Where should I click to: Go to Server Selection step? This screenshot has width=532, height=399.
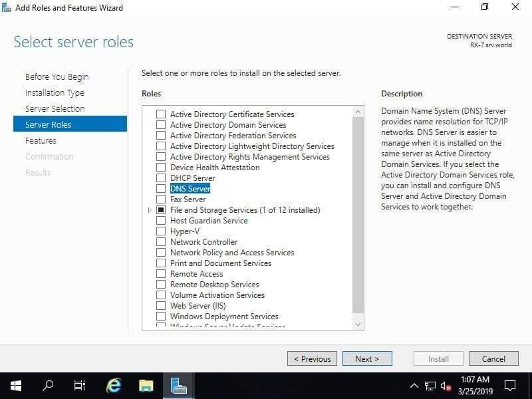coord(55,108)
